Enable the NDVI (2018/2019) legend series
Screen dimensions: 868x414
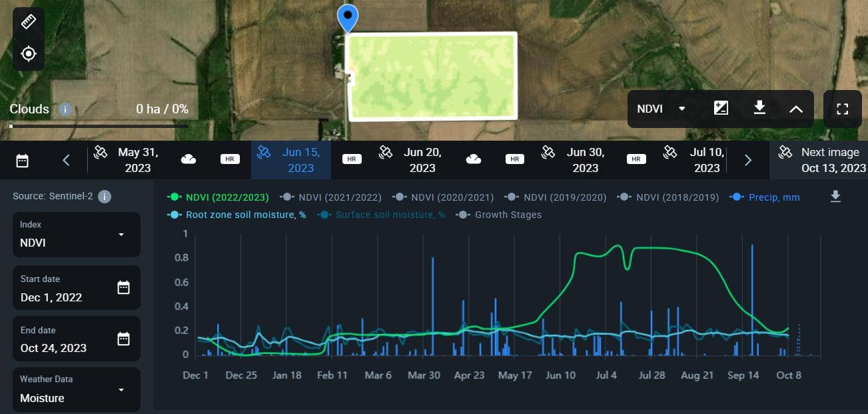pos(668,197)
